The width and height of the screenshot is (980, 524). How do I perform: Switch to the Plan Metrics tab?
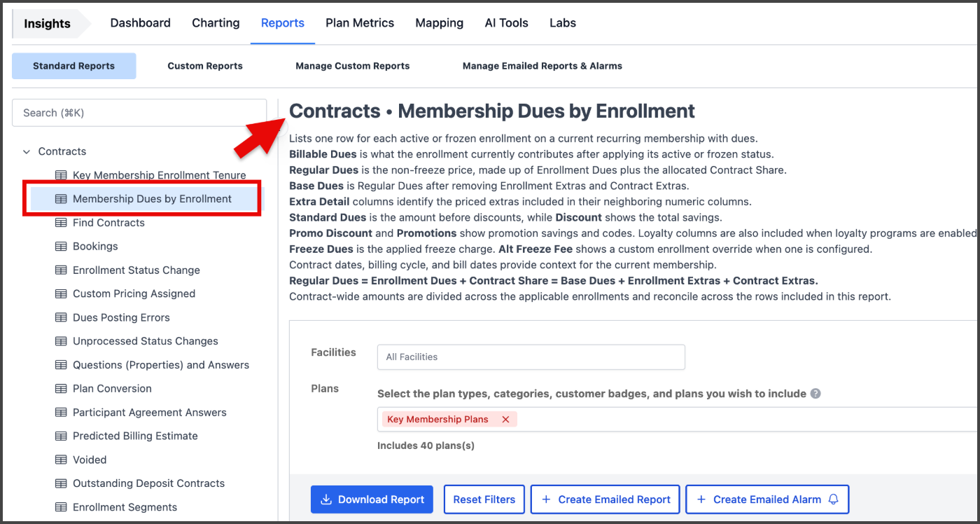(360, 23)
